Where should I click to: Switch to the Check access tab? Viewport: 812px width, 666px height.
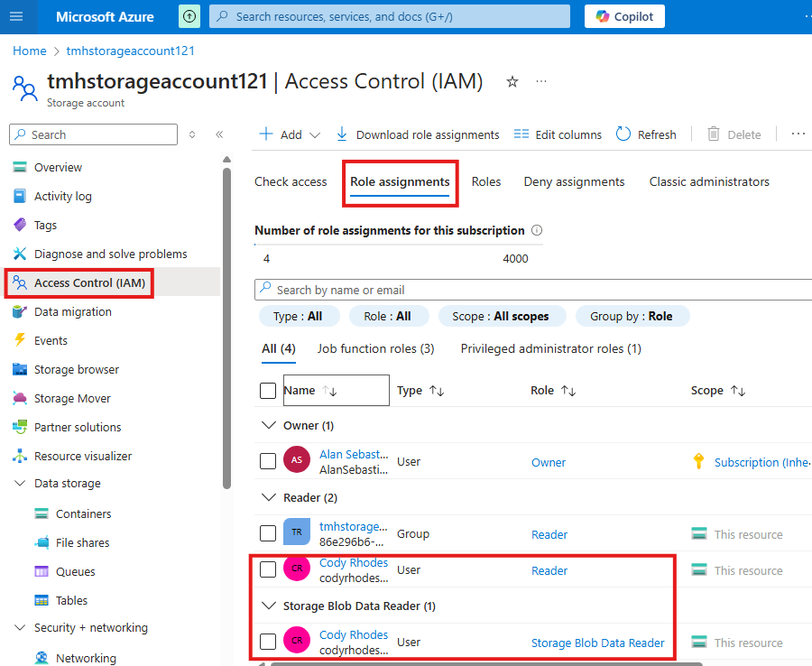[291, 181]
